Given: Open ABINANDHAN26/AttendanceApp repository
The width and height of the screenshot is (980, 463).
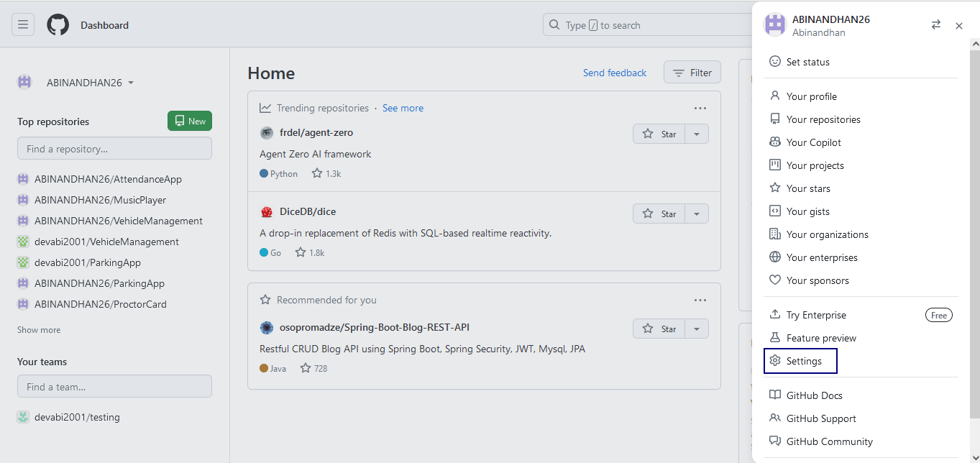Looking at the screenshot, I should [x=108, y=179].
